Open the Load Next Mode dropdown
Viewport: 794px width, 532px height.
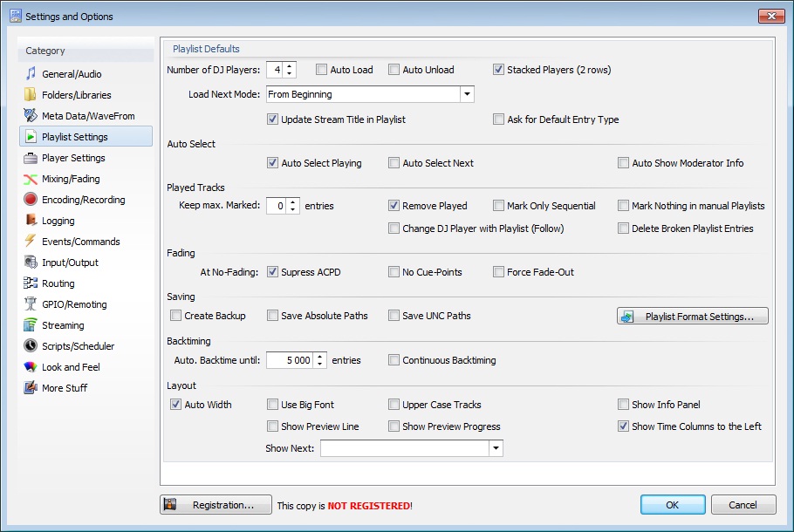(467, 94)
